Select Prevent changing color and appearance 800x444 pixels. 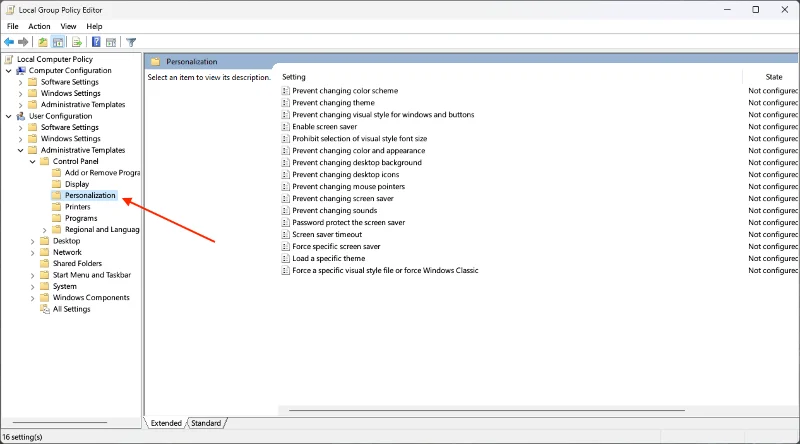point(359,151)
